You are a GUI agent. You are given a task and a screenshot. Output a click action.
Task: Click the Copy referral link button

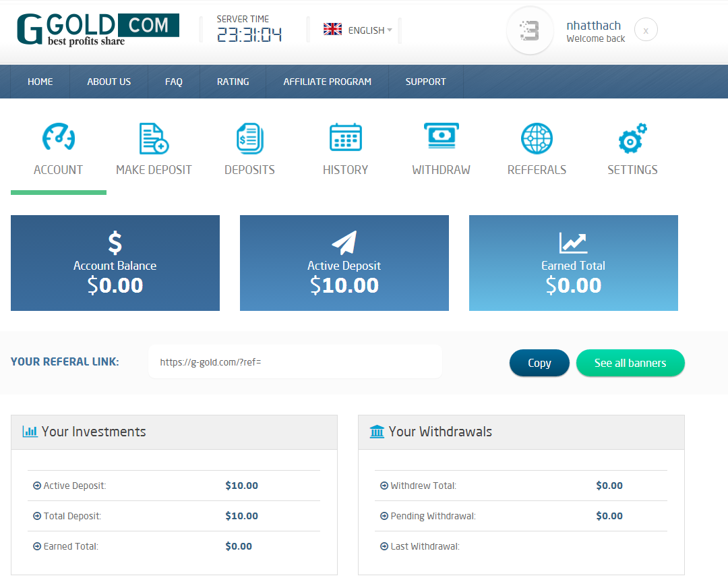pos(539,363)
